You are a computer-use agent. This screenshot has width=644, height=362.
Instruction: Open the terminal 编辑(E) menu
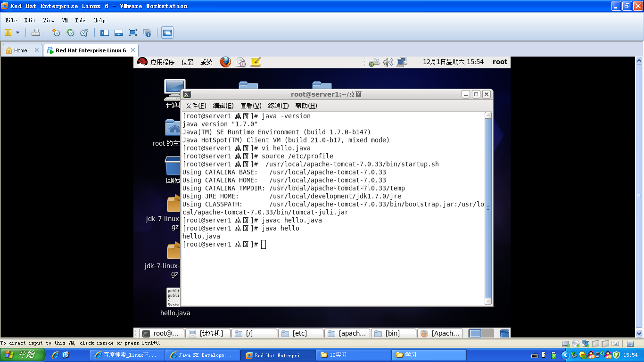coord(223,106)
